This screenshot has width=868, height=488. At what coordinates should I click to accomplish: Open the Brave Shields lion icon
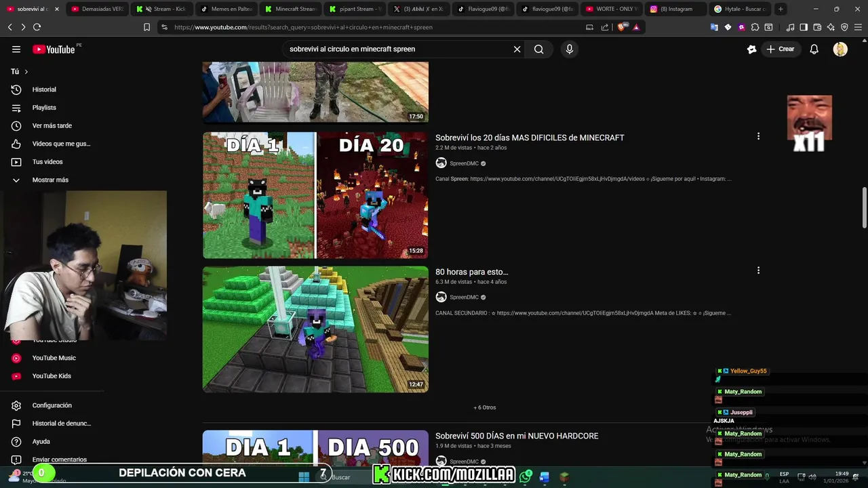pyautogui.click(x=621, y=27)
